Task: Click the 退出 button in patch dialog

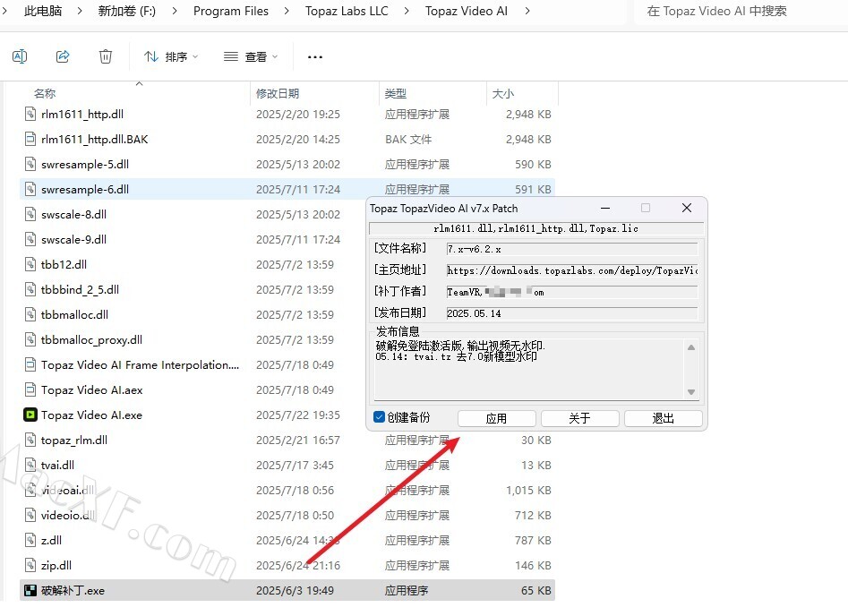Action: [x=663, y=418]
